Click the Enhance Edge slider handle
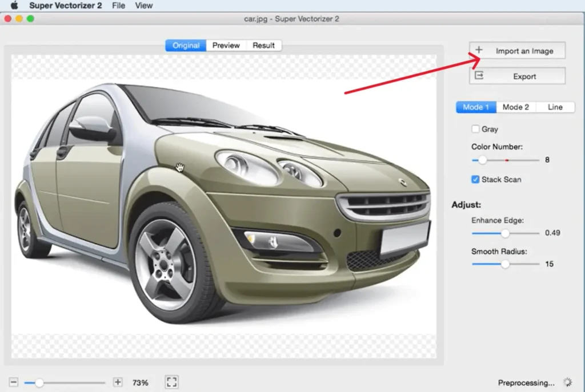 pos(504,233)
